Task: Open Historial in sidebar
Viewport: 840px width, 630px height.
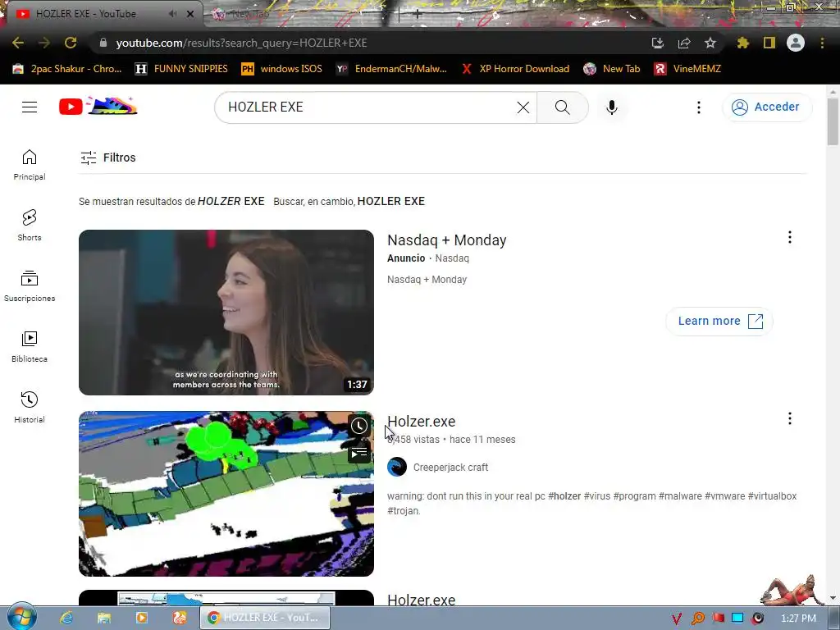Action: click(x=30, y=407)
